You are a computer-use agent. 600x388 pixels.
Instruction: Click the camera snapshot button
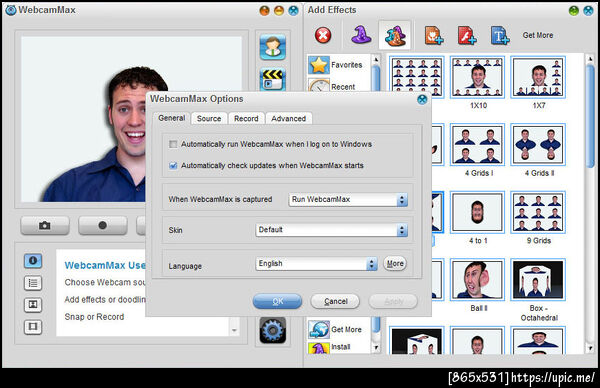pos(45,225)
